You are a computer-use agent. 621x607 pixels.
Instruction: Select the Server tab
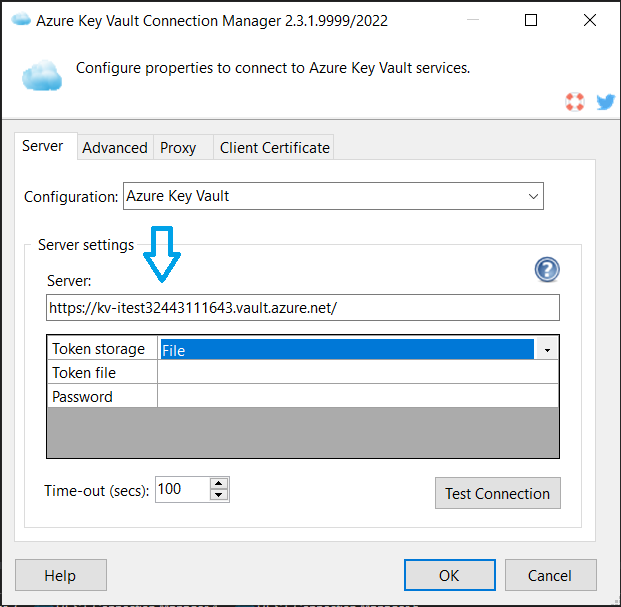[x=43, y=146]
